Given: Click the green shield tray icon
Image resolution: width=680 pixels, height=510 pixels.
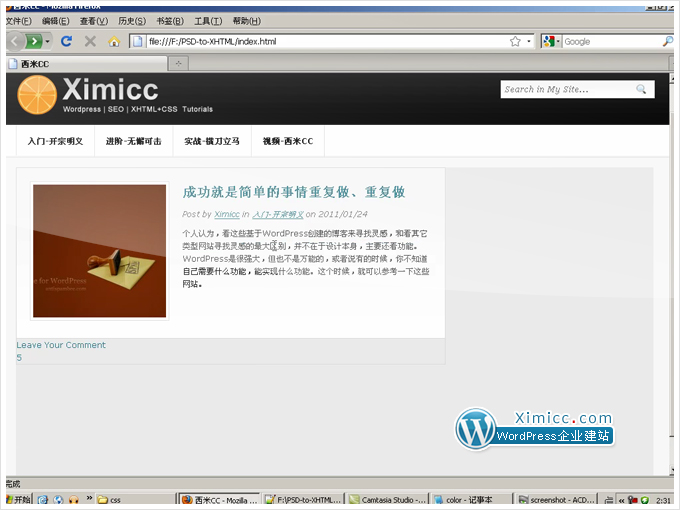Looking at the screenshot, I should tap(645, 500).
